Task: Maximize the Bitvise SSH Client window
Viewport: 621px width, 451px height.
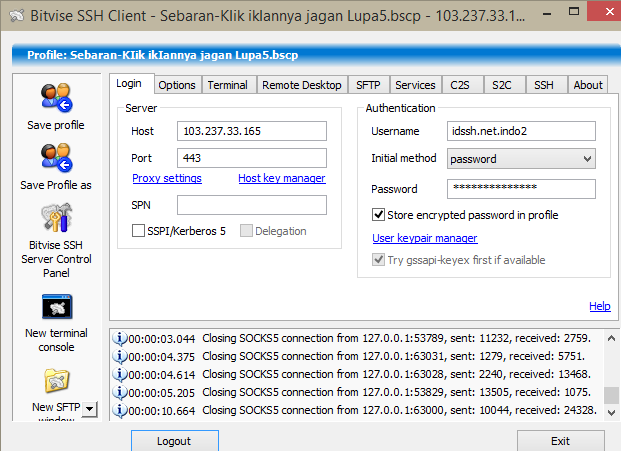Action: pos(573,12)
